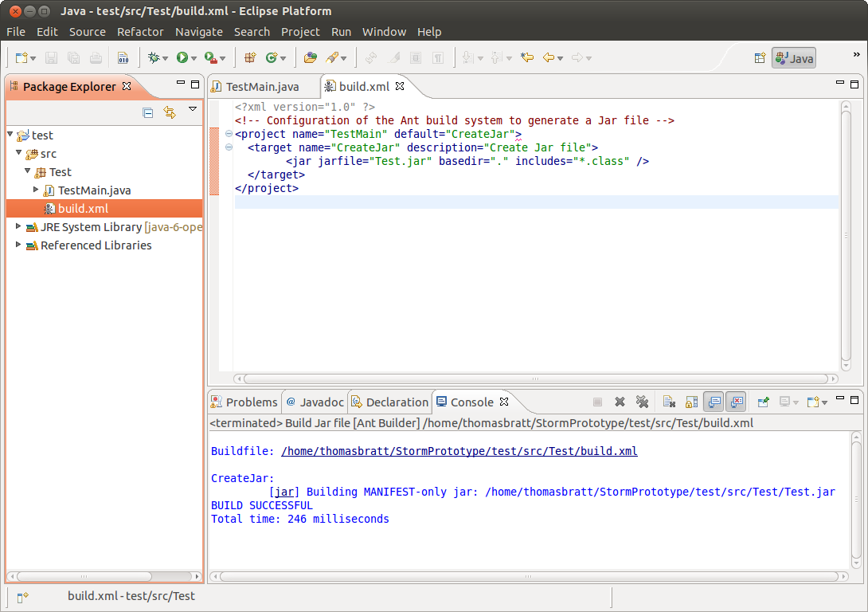Collapse the Test package tree node
This screenshot has height=612, width=868.
click(28, 171)
